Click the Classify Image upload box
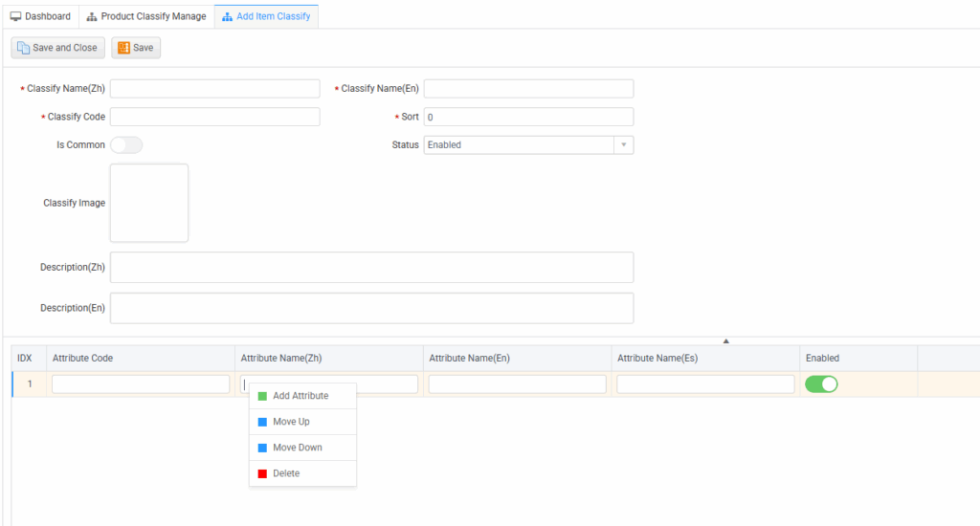This screenshot has height=526, width=980. tap(149, 203)
